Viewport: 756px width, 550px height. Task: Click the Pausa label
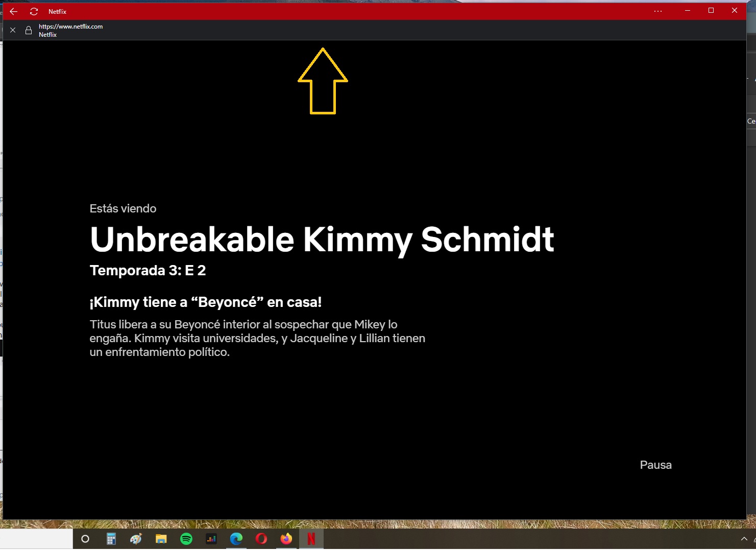pos(656,465)
